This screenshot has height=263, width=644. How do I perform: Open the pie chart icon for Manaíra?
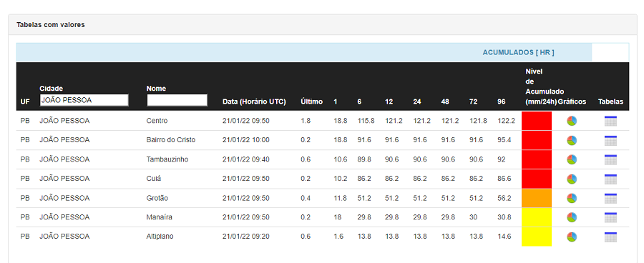click(572, 217)
